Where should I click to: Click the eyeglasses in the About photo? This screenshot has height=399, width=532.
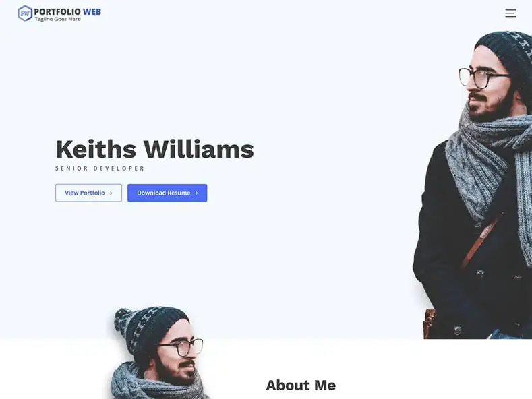pos(181,346)
